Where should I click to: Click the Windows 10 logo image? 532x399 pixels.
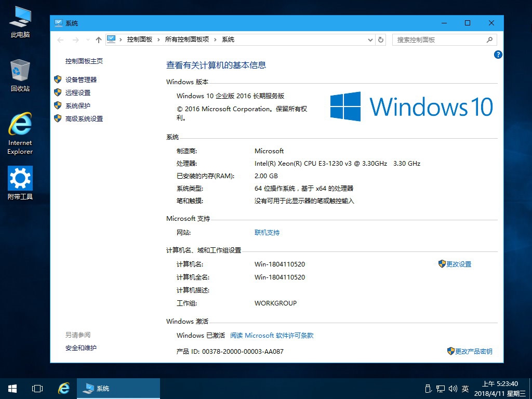[411, 107]
